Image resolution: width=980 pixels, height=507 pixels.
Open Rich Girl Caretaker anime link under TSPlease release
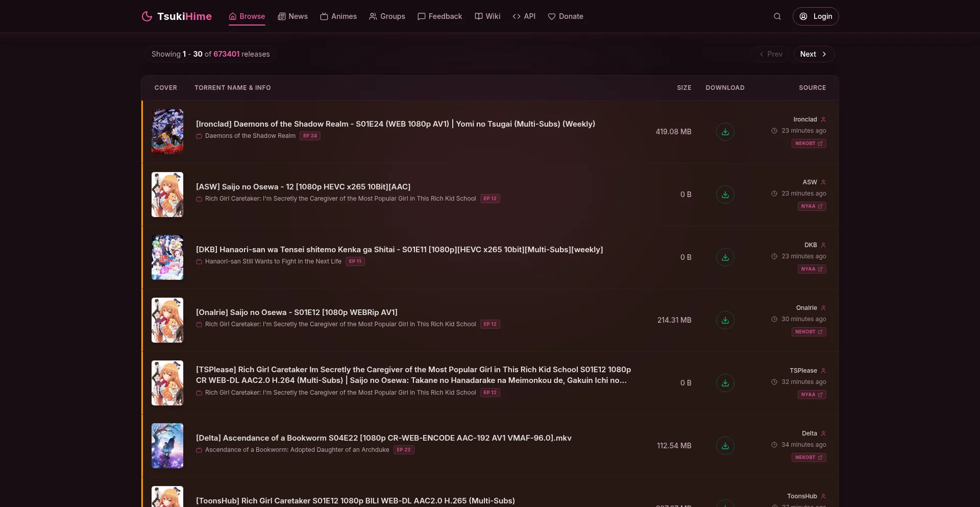(x=340, y=393)
